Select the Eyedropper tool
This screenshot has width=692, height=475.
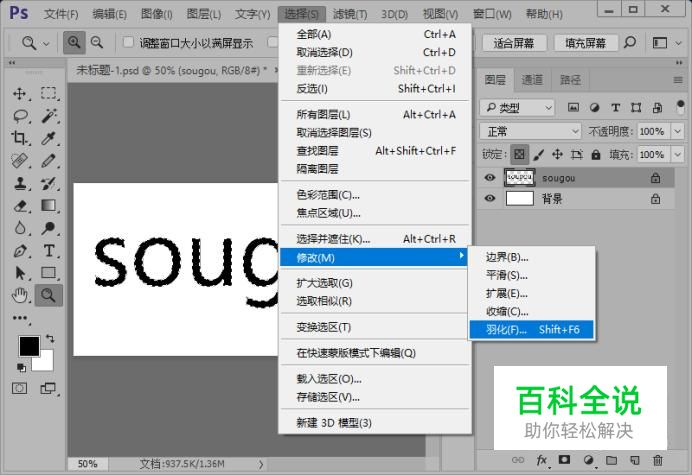[49, 138]
